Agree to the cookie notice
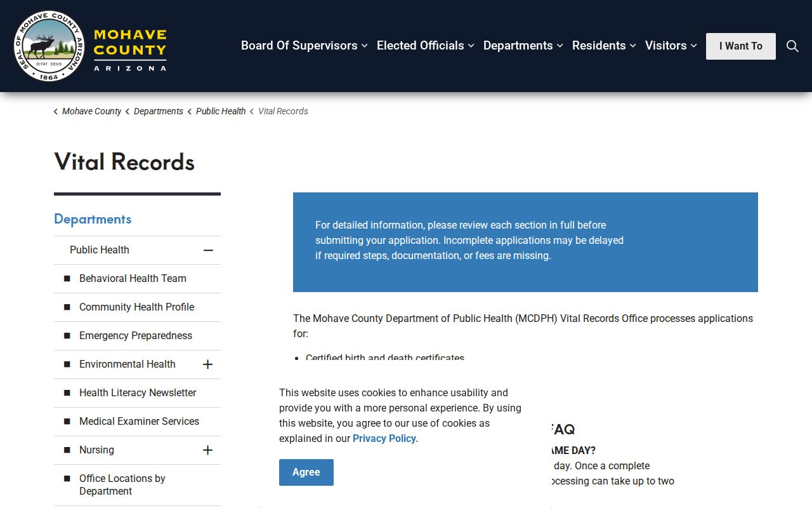The height and width of the screenshot is (508, 812). pyautogui.click(x=306, y=472)
